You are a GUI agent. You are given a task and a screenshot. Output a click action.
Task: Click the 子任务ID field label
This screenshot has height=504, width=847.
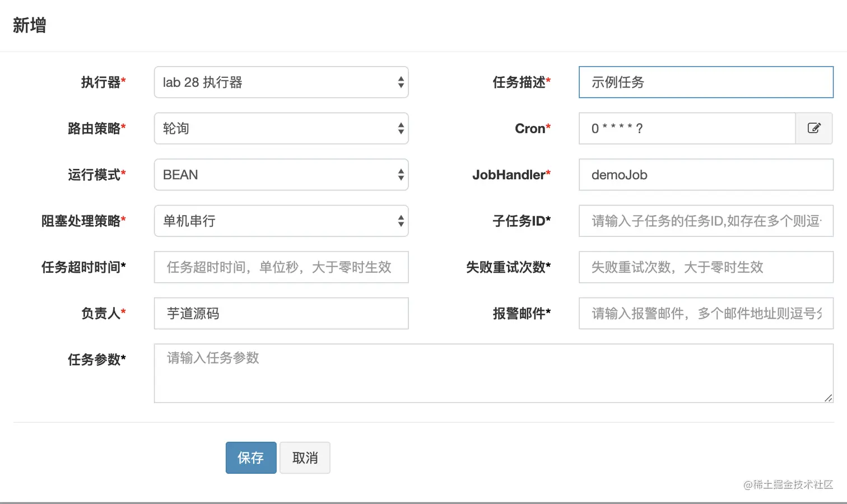pyautogui.click(x=522, y=221)
